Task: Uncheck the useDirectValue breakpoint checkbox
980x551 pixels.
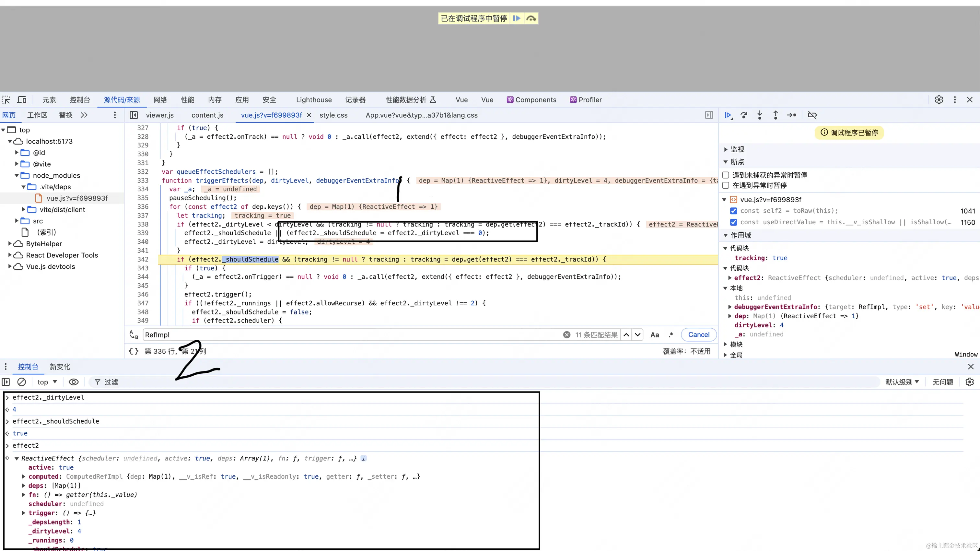Action: tap(733, 222)
